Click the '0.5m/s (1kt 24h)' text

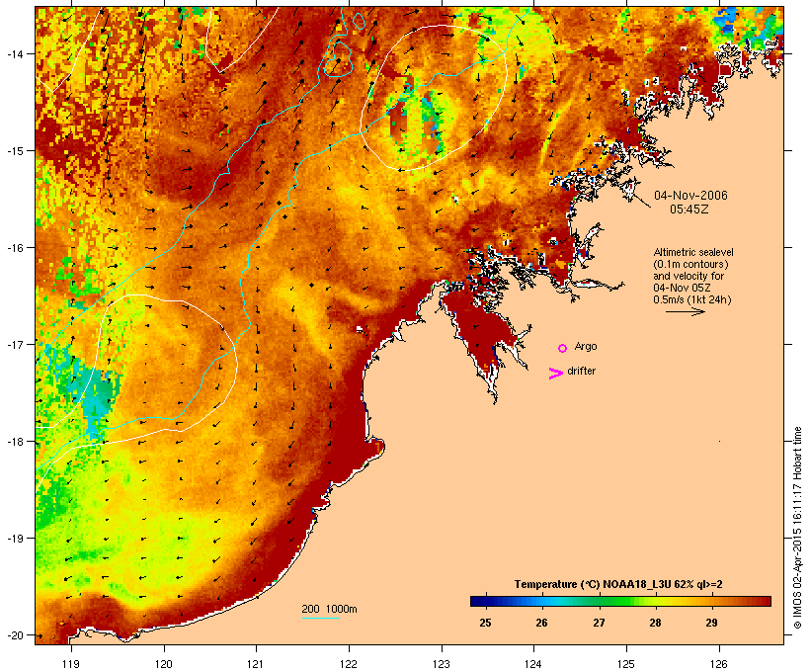point(692,299)
